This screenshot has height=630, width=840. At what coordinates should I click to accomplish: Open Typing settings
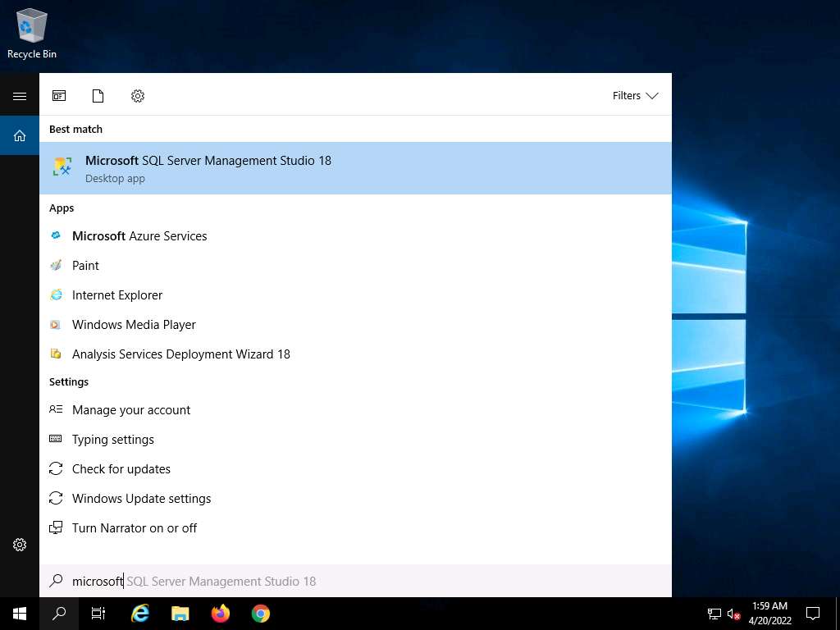[x=113, y=440]
